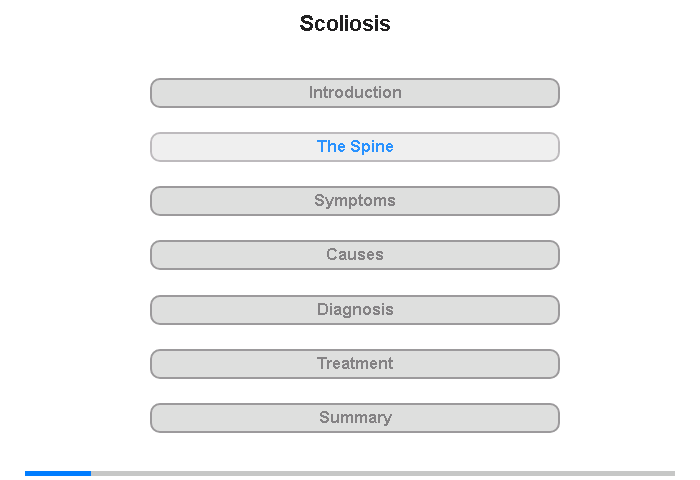The image size is (700, 480).
Task: Click the Scoliosis title heading
Action: point(345,23)
